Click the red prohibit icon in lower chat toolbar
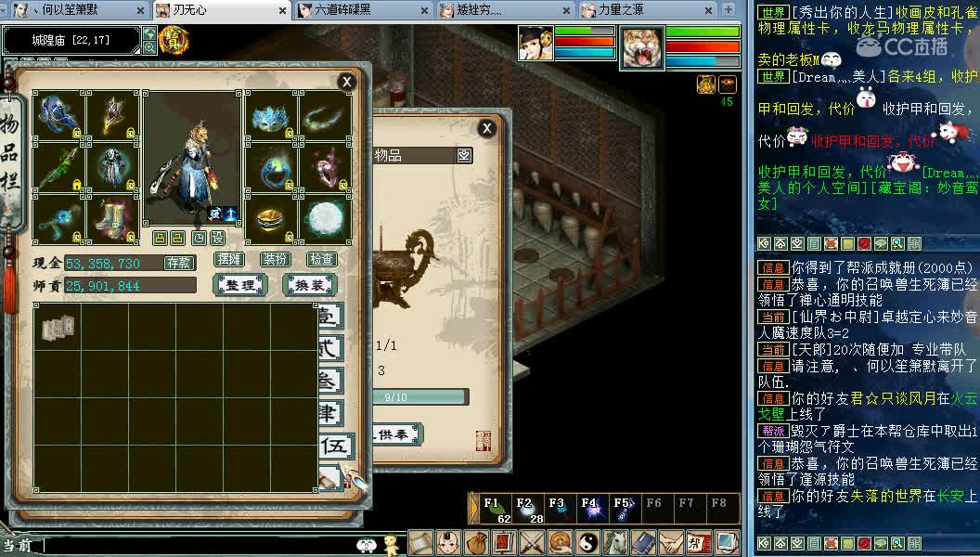Viewport: 980px width, 557px height. pyautogui.click(x=864, y=543)
